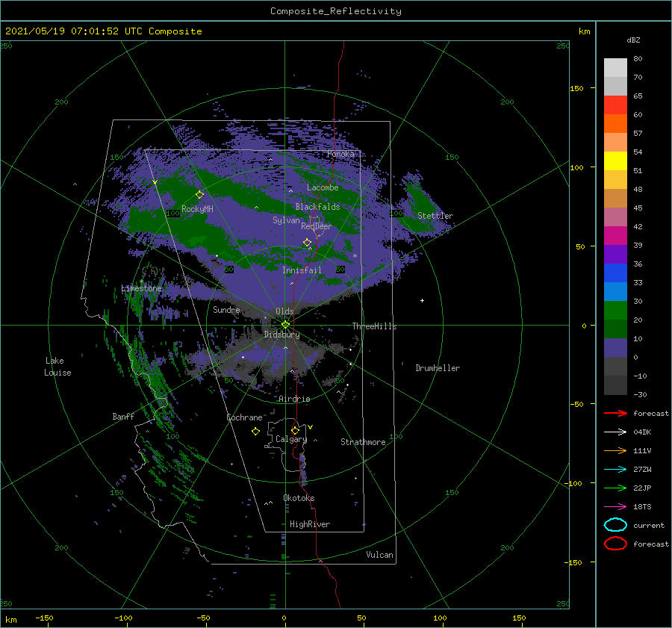Click the yellow diamond marker above Calgary label
The height and width of the screenshot is (628, 672).
click(295, 430)
